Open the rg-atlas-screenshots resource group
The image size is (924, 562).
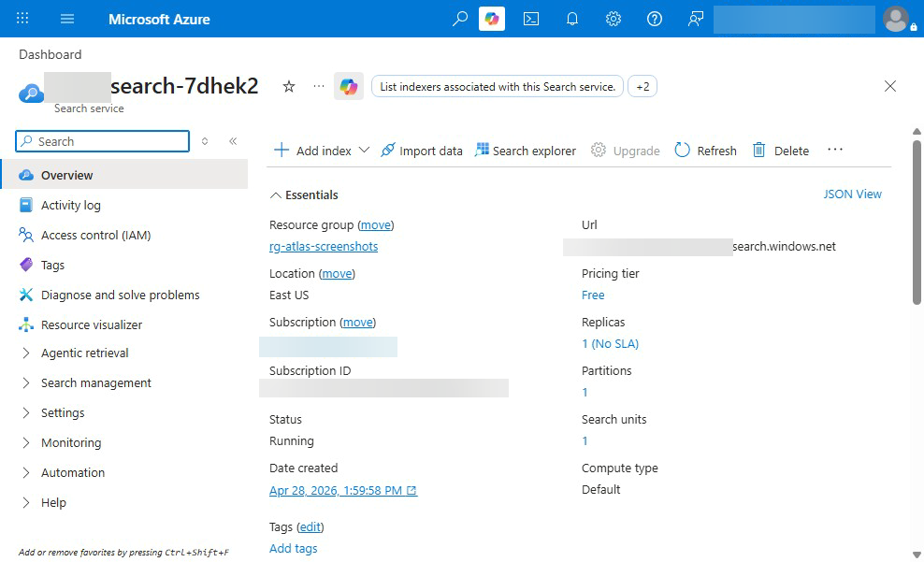point(324,246)
